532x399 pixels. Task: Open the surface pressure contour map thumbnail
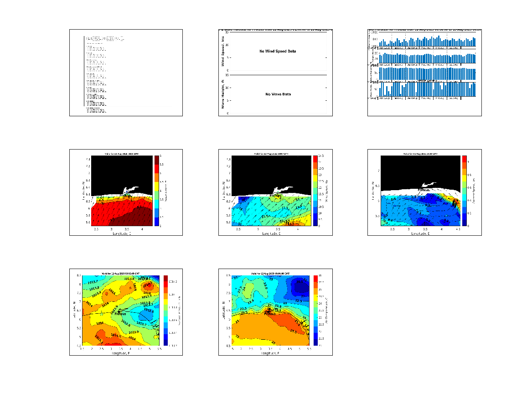126,312
